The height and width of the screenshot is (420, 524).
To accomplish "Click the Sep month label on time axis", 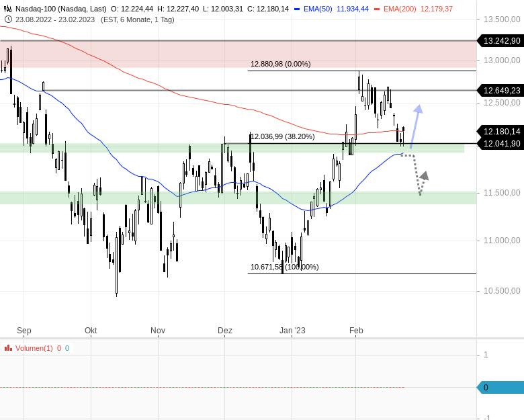I will (24, 331).
